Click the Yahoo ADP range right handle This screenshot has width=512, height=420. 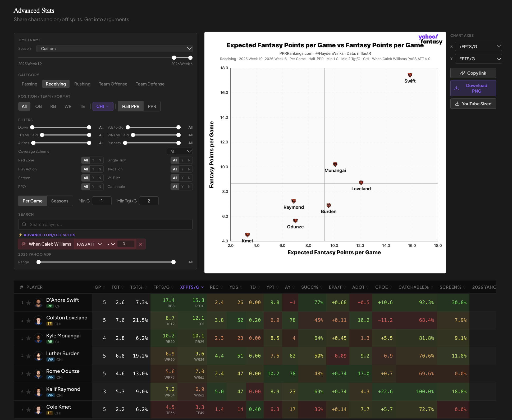coord(173,262)
